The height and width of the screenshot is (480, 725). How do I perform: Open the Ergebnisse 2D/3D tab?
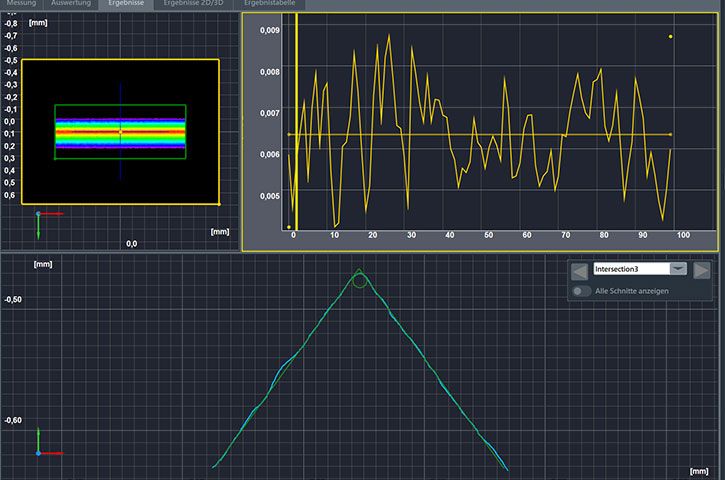coord(193,4)
